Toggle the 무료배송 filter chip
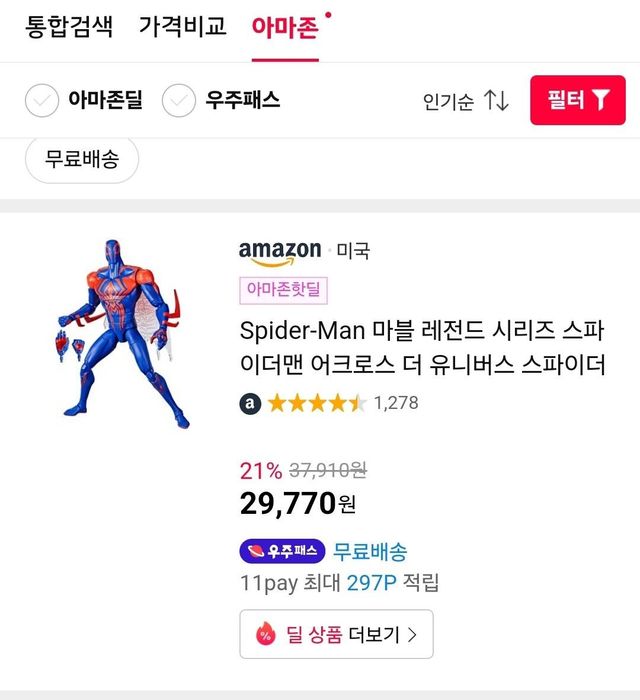 pyautogui.click(x=82, y=160)
